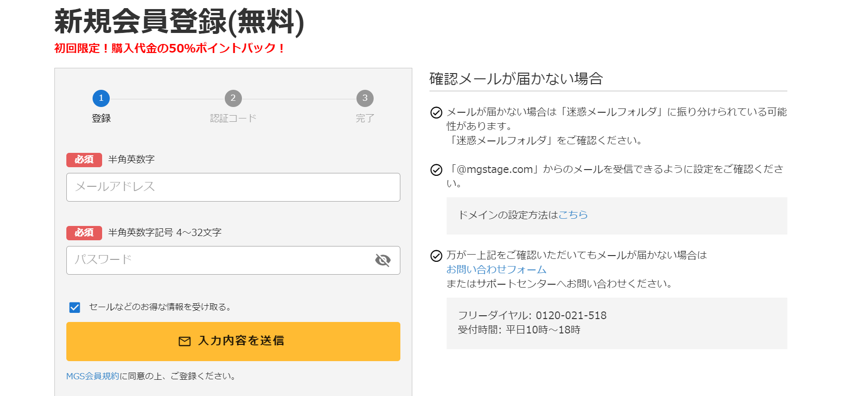Open the お問い合わせフォーム link
This screenshot has width=868, height=396.
[x=496, y=270]
